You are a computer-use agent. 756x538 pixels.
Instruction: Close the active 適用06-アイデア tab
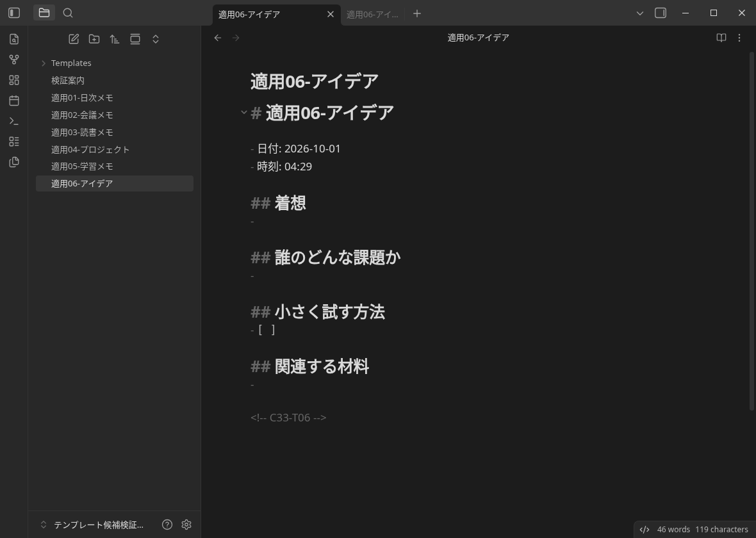pyautogui.click(x=330, y=14)
